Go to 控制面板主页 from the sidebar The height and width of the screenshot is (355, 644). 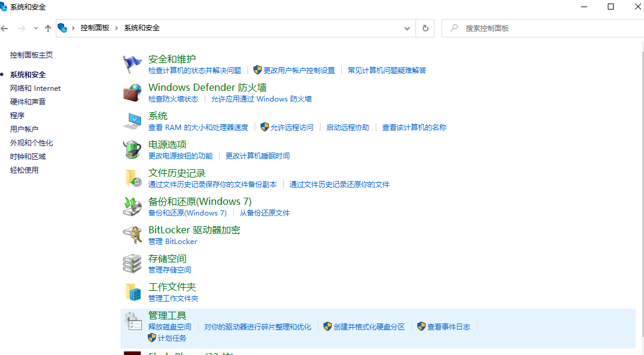pos(31,53)
